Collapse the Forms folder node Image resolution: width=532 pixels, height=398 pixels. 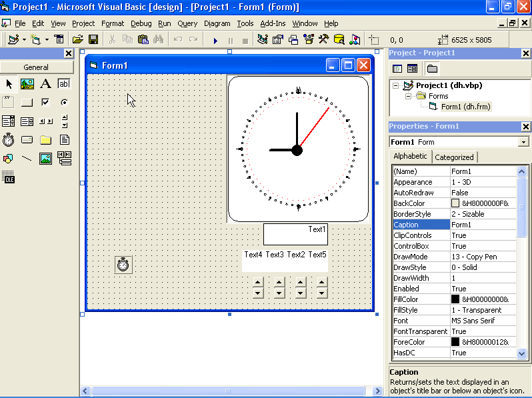click(408, 96)
